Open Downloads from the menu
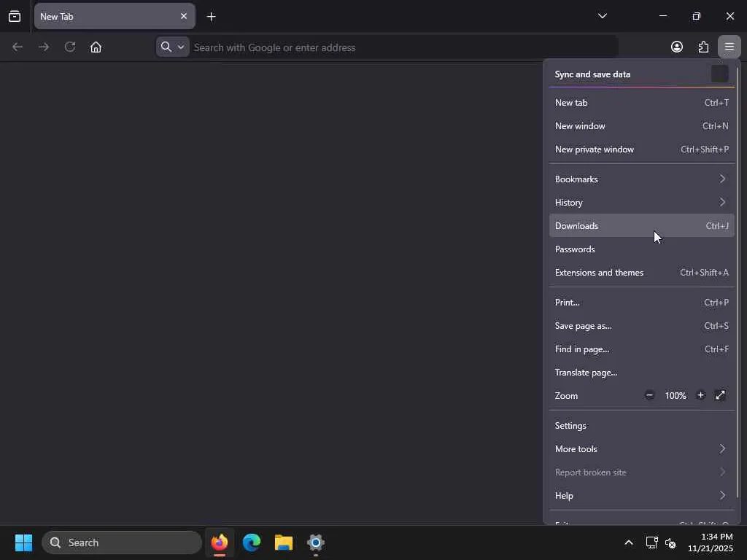The height and width of the screenshot is (560, 747). [x=642, y=226]
